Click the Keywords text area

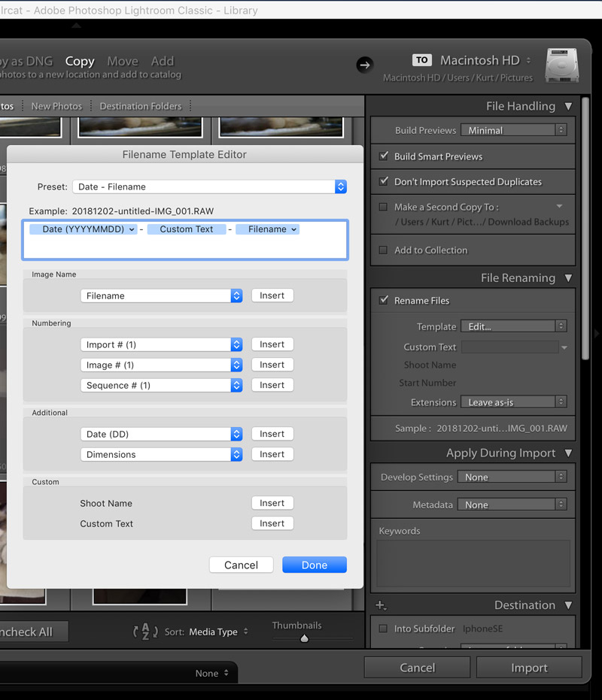pos(473,563)
